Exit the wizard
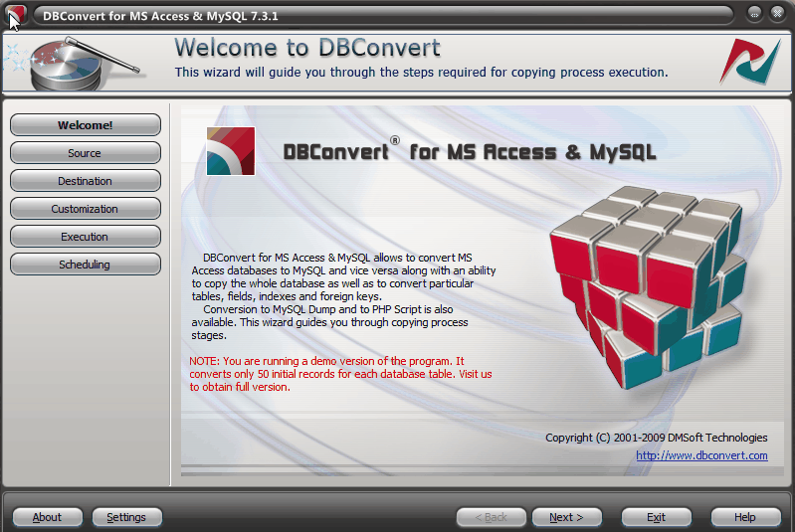The image size is (795, 532). pos(656,517)
